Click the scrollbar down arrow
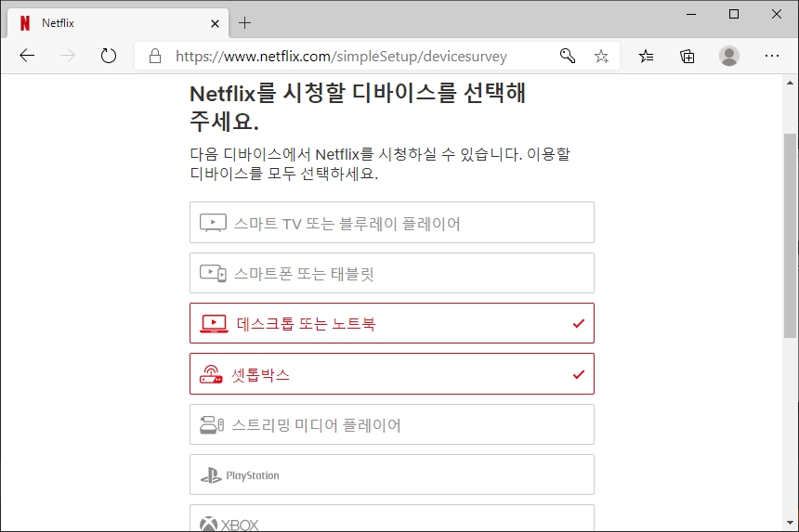Image resolution: width=799 pixels, height=532 pixels. [790, 523]
